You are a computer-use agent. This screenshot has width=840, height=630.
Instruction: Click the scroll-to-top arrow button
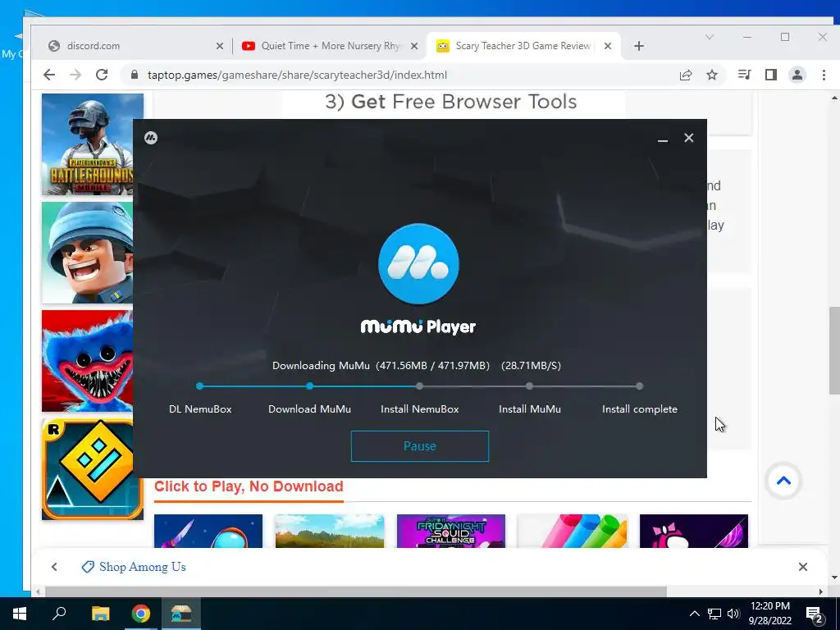coord(783,481)
